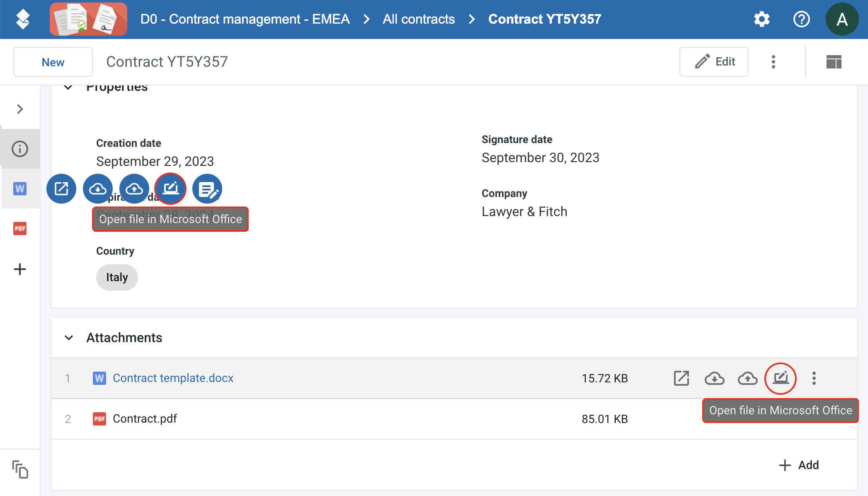
Task: Click the New button
Action: tap(53, 62)
